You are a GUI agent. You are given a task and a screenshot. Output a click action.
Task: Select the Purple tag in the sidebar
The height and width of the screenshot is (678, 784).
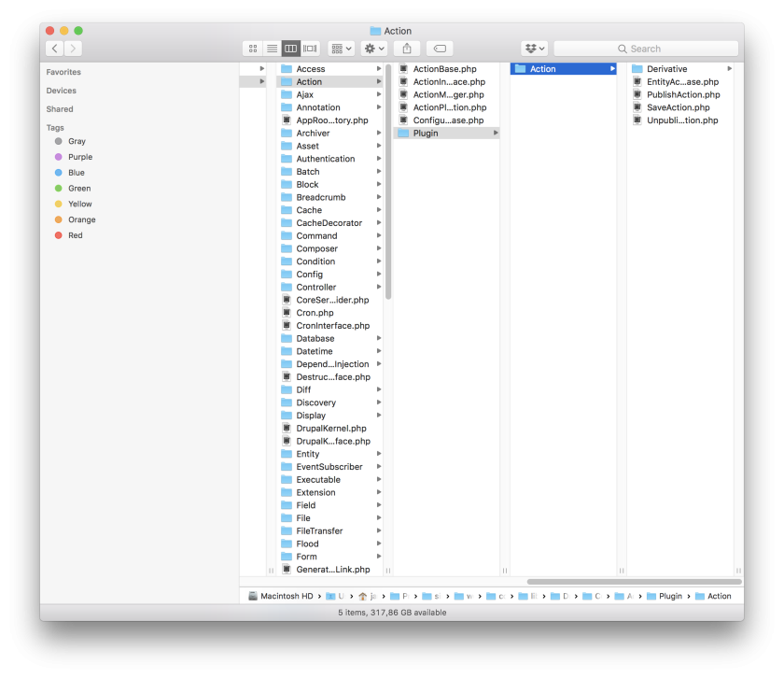[79, 157]
